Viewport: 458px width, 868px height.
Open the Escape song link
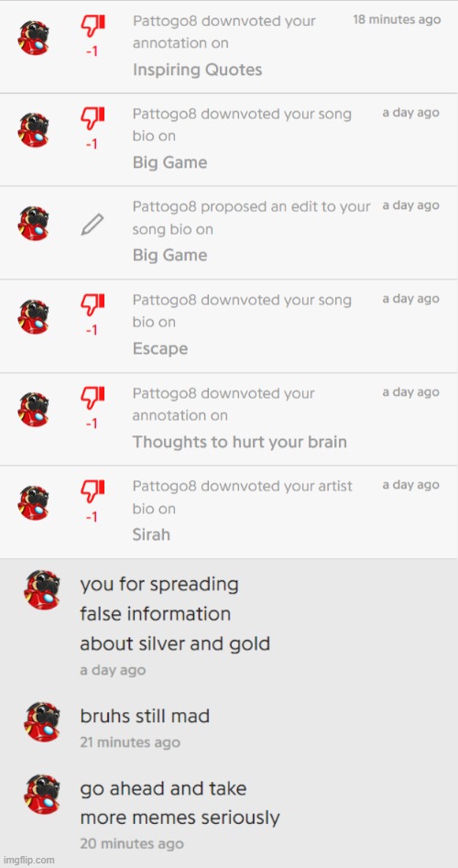(160, 348)
